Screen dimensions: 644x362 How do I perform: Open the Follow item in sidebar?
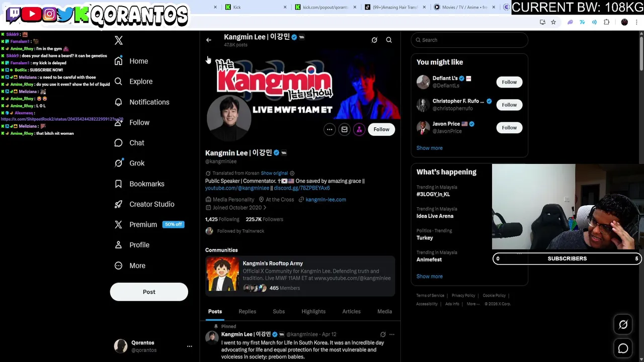click(x=132, y=122)
